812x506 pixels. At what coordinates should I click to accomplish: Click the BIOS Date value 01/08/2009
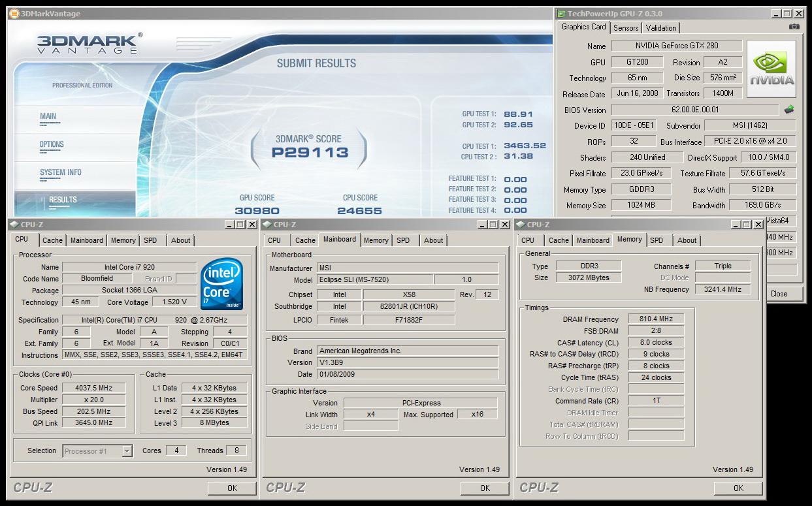tap(407, 374)
